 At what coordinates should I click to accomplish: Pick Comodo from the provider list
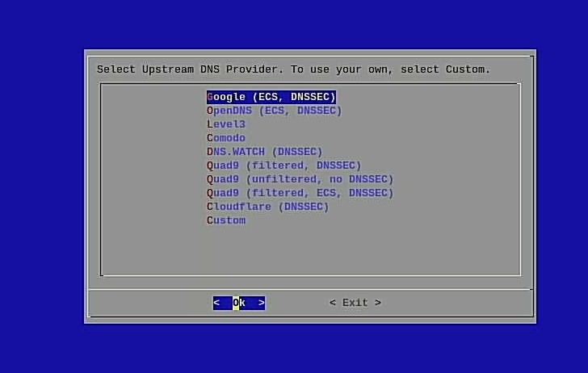pos(226,138)
